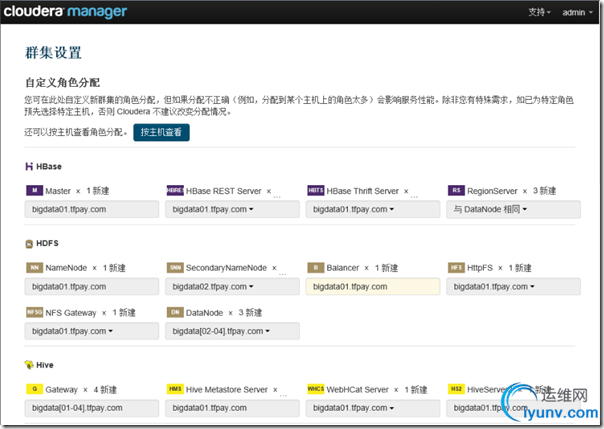Select the Hive Gateway bigdata[01-04] host field
Viewport: 604px width, 429px height.
[92, 408]
